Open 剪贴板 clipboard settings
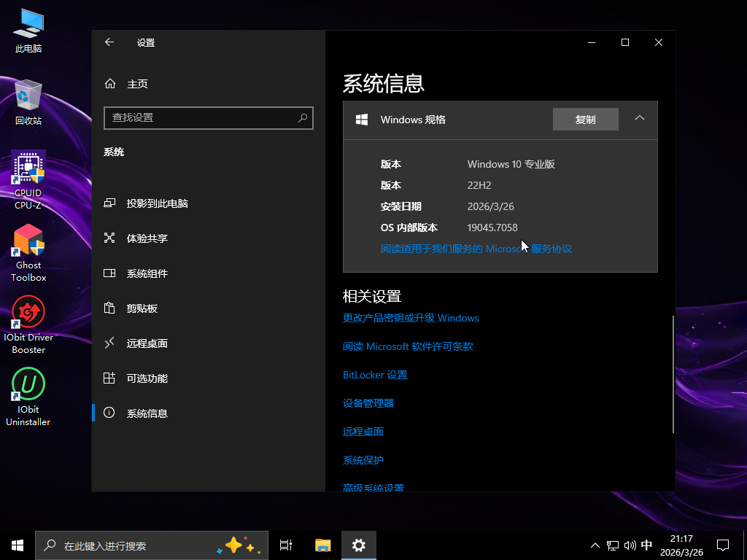Viewport: 747px width, 560px height. point(142,308)
